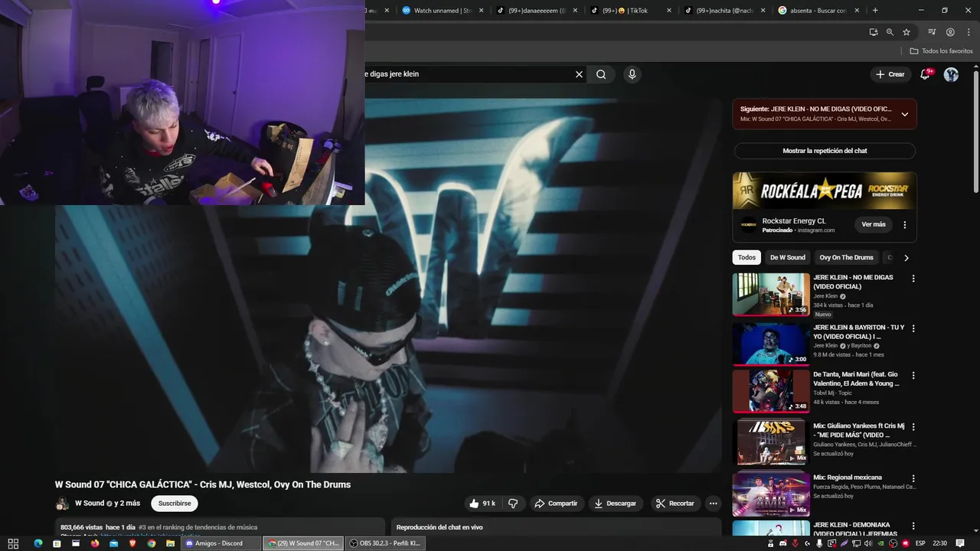This screenshot has height=551, width=980.
Task: Open De Tanta, Mari Mari video
Action: point(771,391)
